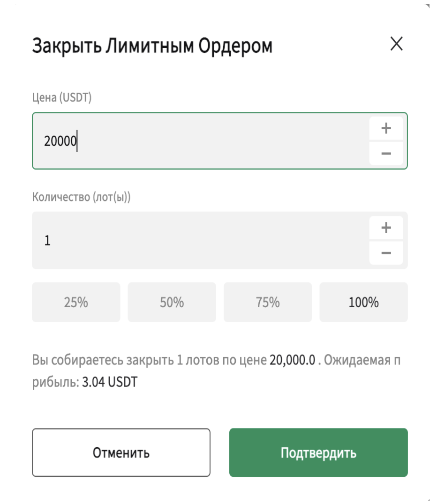Increase price with the plus icon
437x504 pixels.
pos(386,128)
